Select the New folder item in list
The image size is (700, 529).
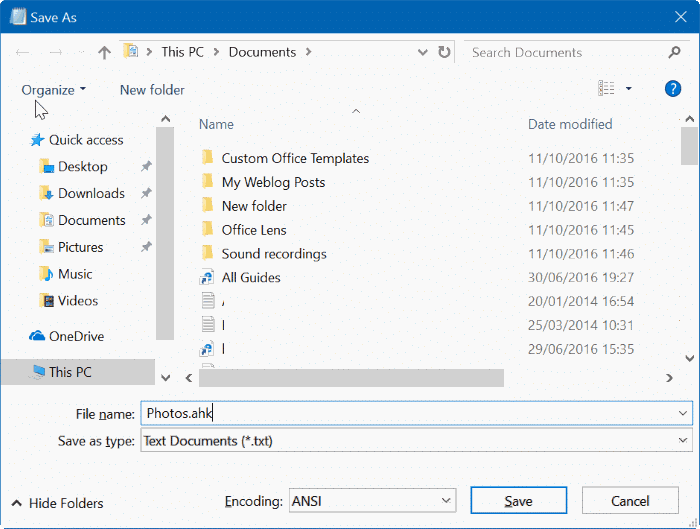point(254,206)
